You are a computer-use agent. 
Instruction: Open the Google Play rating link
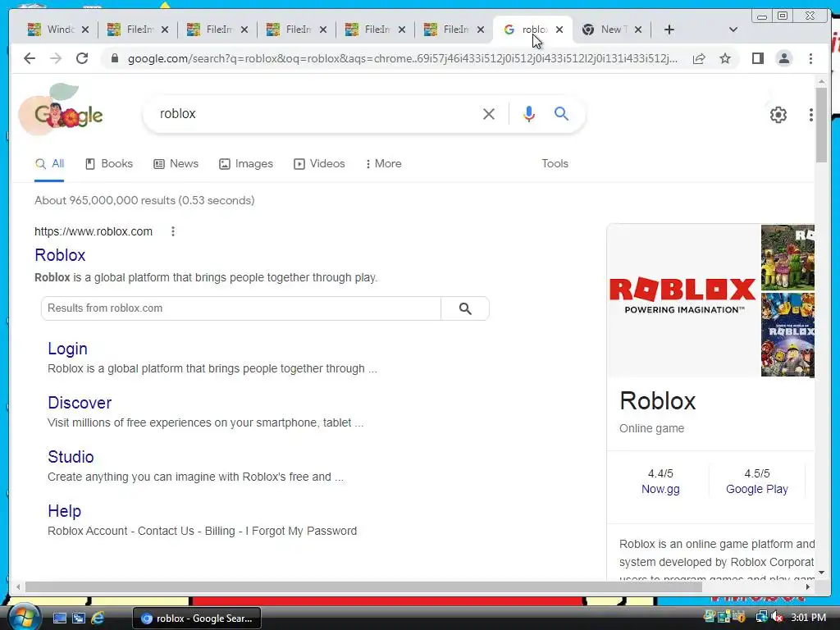757,489
